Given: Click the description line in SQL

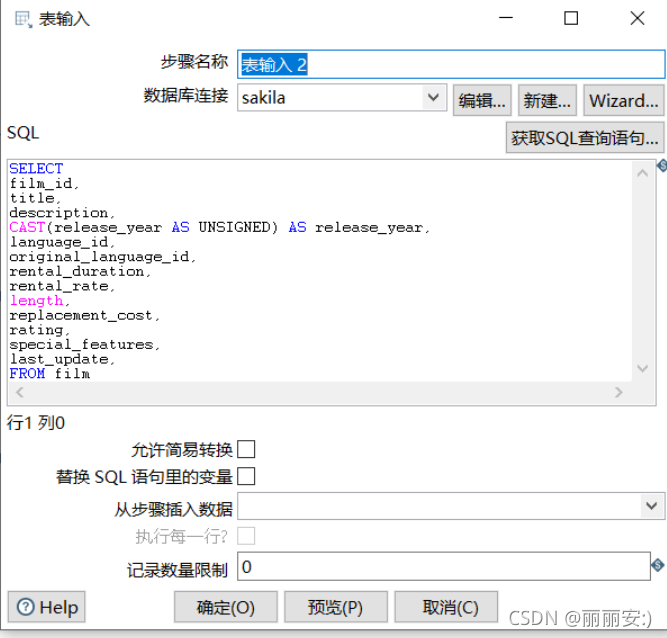Looking at the screenshot, I should pyautogui.click(x=62, y=212).
